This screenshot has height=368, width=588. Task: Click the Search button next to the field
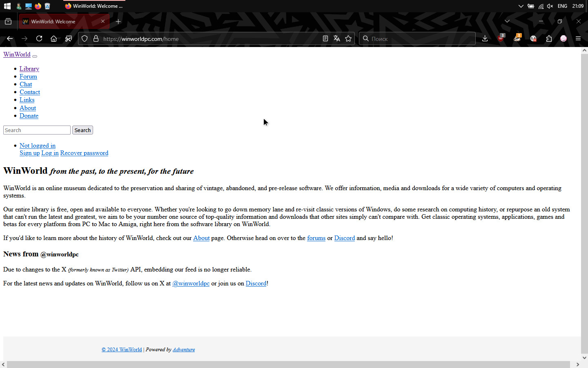tap(82, 130)
